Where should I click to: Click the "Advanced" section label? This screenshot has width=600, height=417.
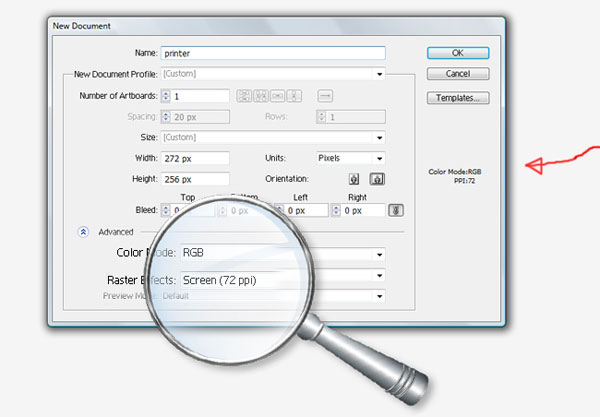pos(116,232)
